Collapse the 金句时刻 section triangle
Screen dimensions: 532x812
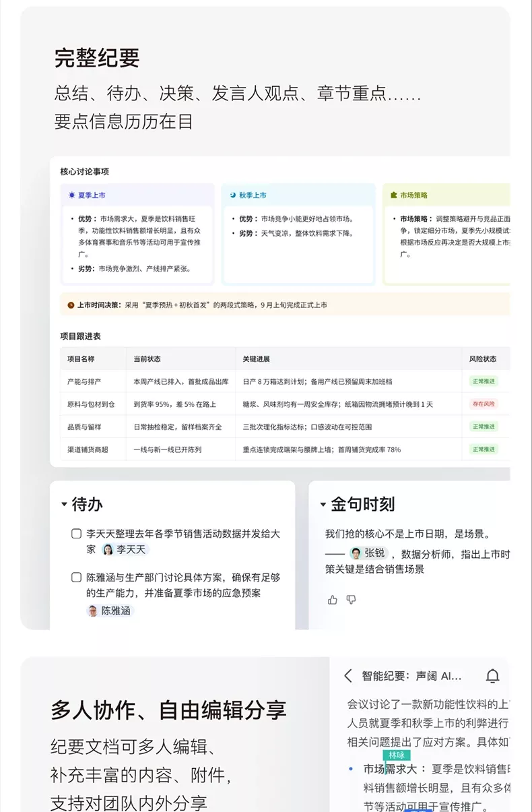coord(323,504)
